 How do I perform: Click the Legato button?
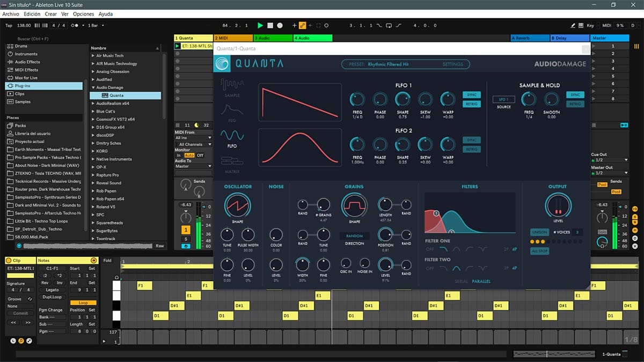tap(52, 290)
